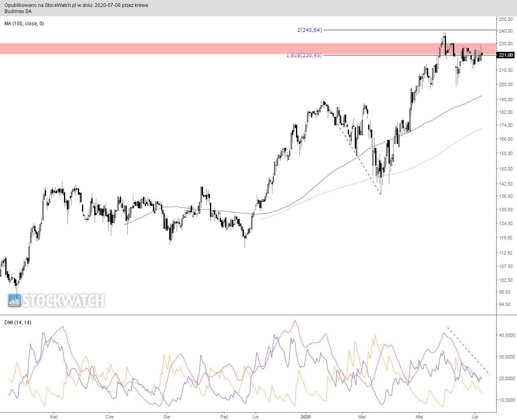The height and width of the screenshot is (420, 517).
Task: Click the 20,0000 DMI axis label
Action: pyautogui.click(x=507, y=378)
